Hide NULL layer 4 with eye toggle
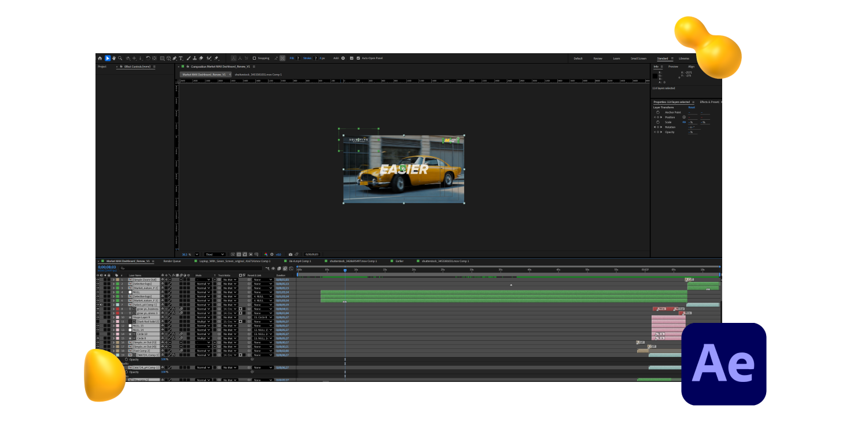The image size is (868, 434). pos(98,292)
